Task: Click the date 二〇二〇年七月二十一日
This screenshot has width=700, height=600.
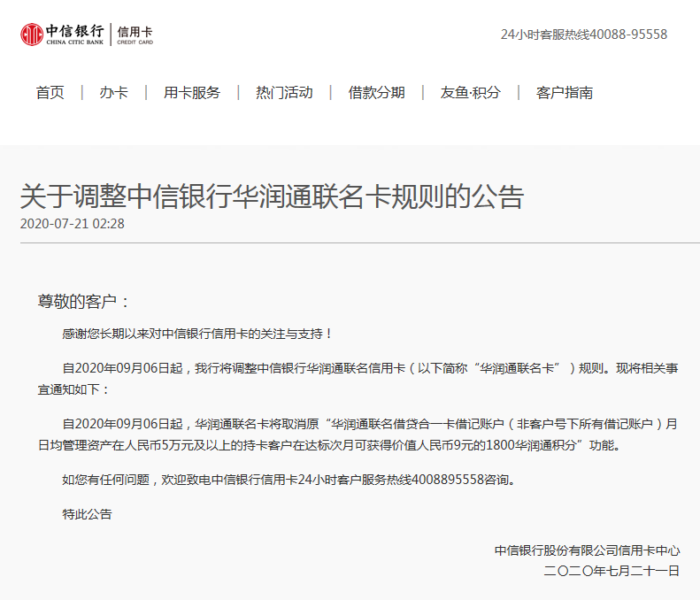Action: (x=612, y=571)
